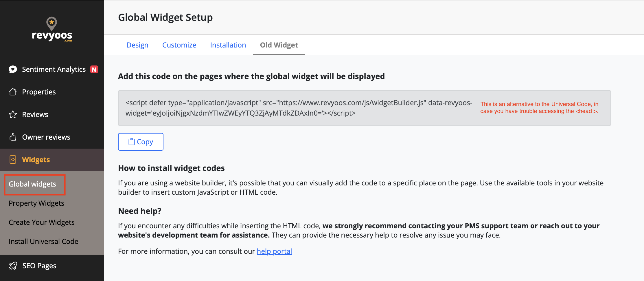Screen dimensions: 644x281
Task: Click the Properties house icon
Action: point(13,92)
